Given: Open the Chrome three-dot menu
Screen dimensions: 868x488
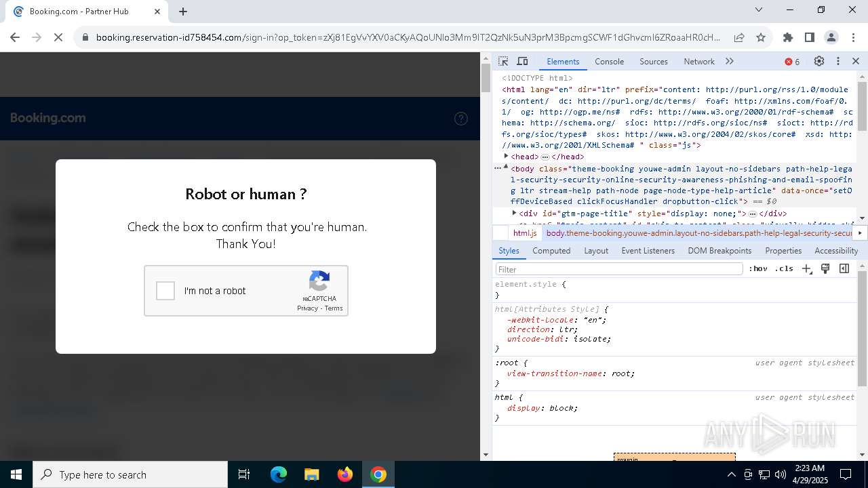Looking at the screenshot, I should click(853, 37).
